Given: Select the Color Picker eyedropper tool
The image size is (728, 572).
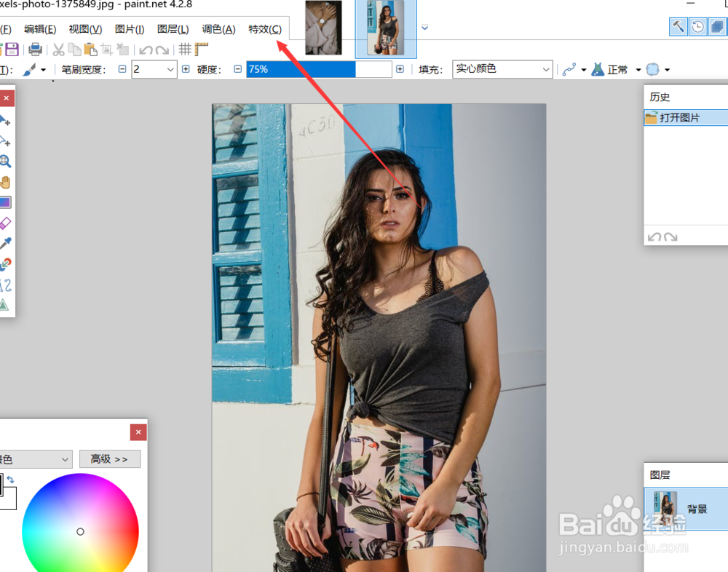Looking at the screenshot, I should [x=5, y=243].
